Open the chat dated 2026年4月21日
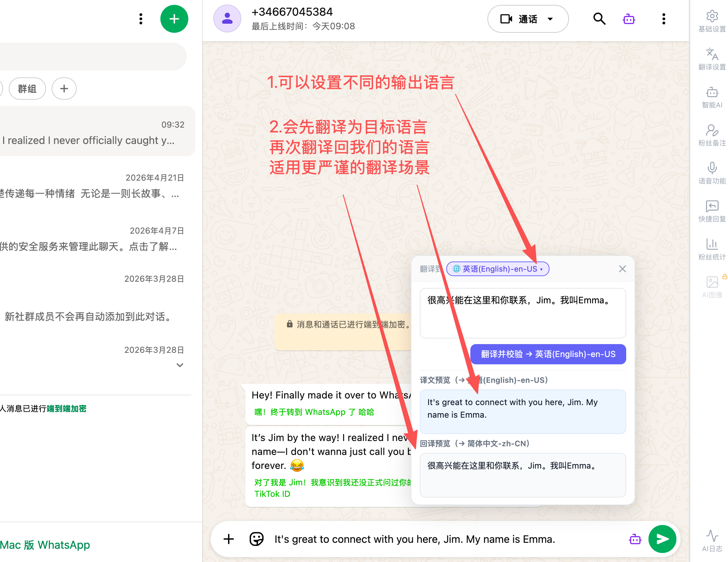This screenshot has height=562, width=728. point(97,186)
